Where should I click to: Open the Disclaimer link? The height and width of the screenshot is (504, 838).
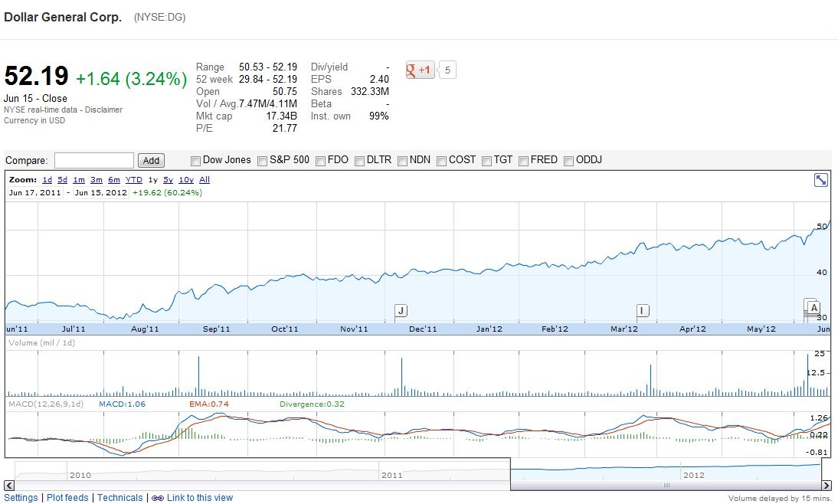click(103, 110)
